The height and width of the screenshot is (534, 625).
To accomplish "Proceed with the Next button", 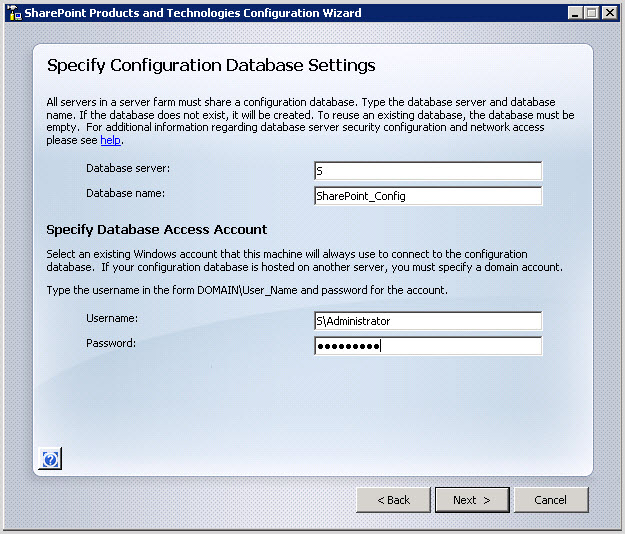I will click(472, 500).
